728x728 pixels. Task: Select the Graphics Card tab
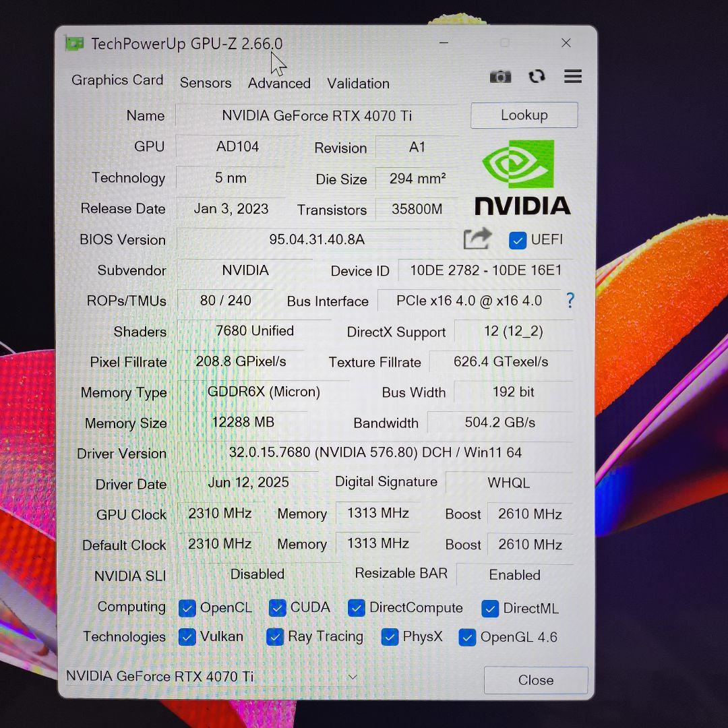117,80
